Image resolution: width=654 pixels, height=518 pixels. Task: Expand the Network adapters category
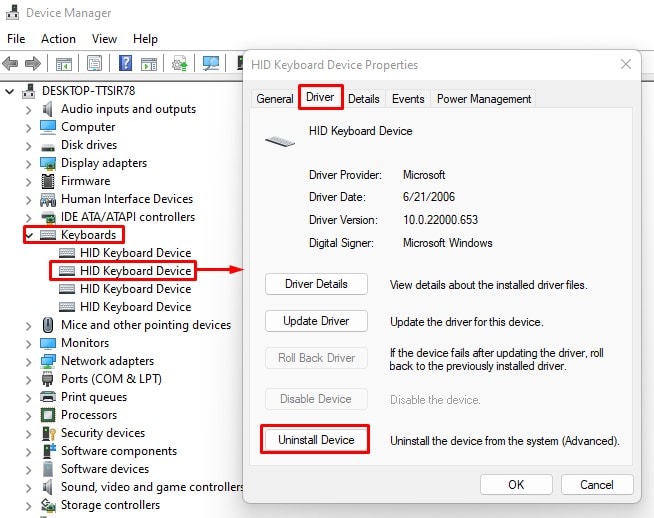point(28,361)
